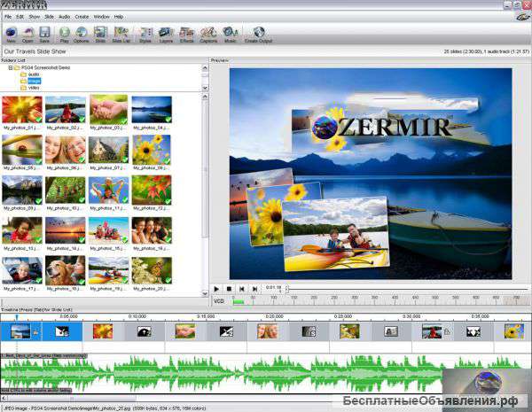Click the preview Play button
This screenshot has height=412, width=532.
click(216, 289)
